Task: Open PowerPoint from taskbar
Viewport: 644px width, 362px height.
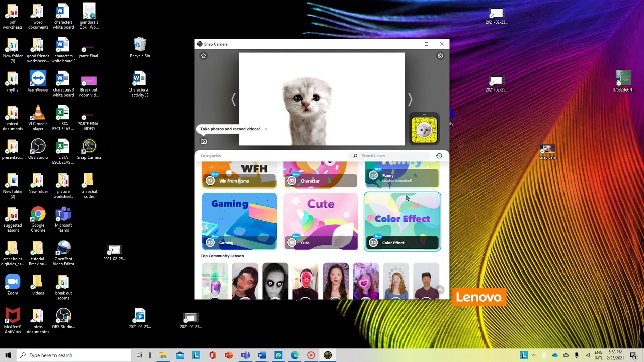Action: [229, 355]
